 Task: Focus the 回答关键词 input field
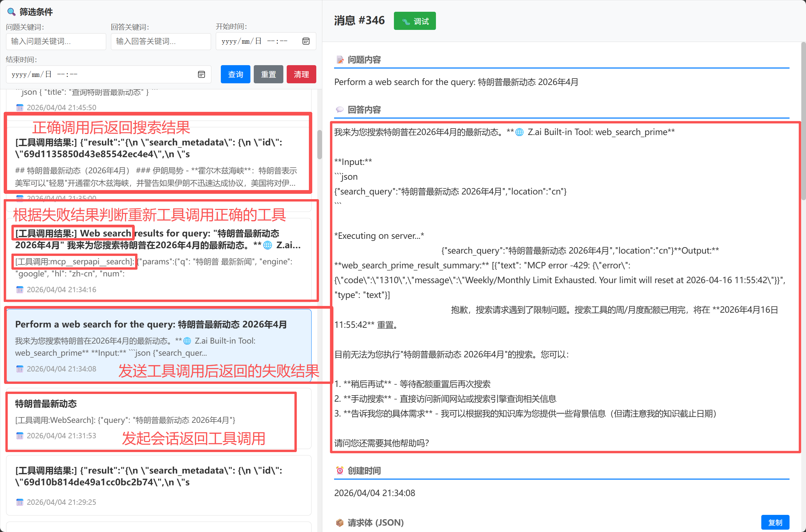(x=161, y=41)
